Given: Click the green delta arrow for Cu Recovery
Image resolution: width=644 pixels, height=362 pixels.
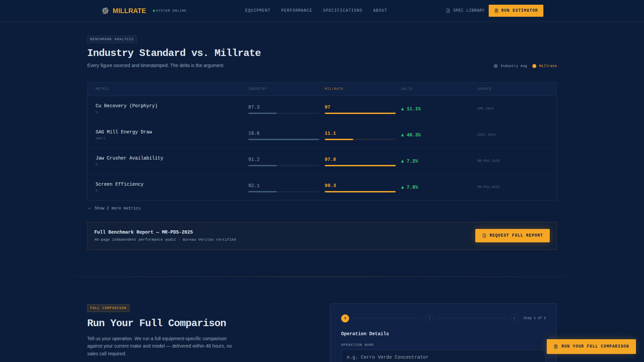Looking at the screenshot, I should tap(402, 109).
